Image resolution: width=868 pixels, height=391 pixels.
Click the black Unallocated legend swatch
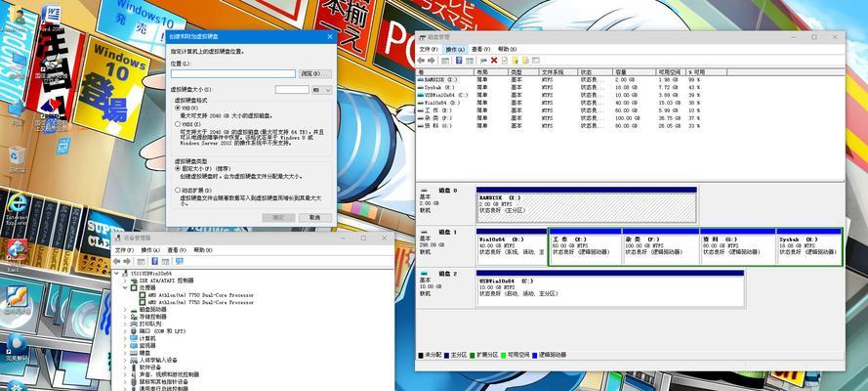(421, 355)
